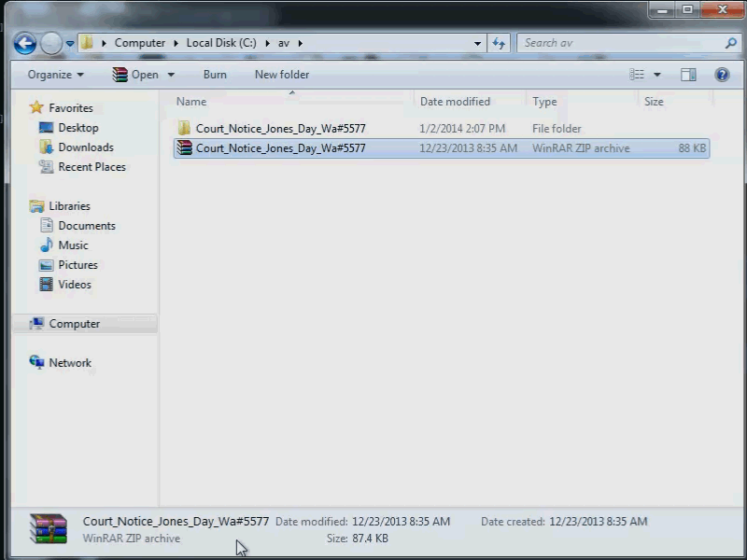
Task: Click the Network globe icon
Action: tap(36, 362)
